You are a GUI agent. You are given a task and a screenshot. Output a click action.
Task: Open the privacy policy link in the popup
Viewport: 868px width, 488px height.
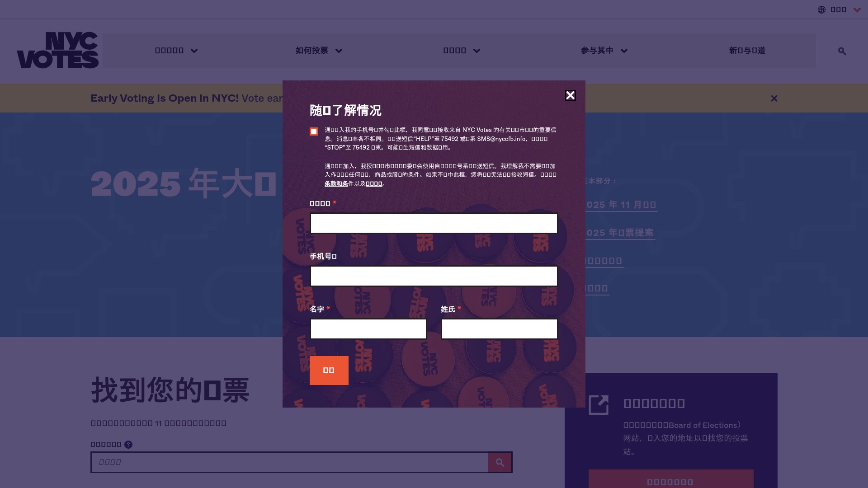(x=374, y=183)
